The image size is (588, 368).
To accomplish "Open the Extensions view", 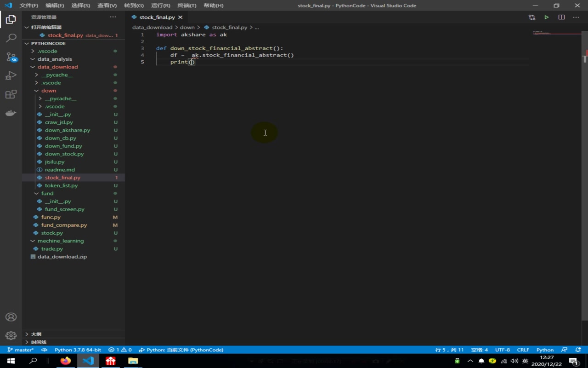I will [x=11, y=95].
